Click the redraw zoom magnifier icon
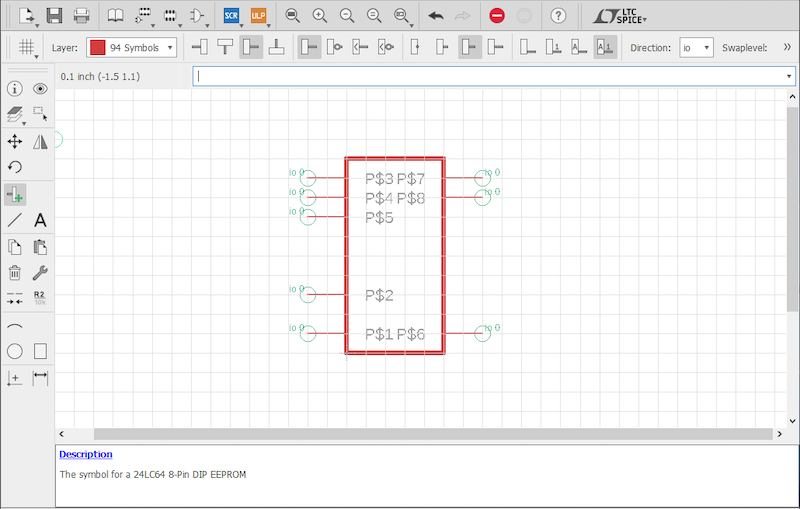 (374, 16)
